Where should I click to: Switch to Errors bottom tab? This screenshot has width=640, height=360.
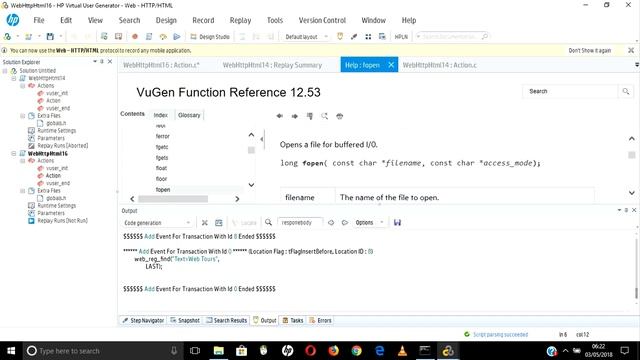320,320
